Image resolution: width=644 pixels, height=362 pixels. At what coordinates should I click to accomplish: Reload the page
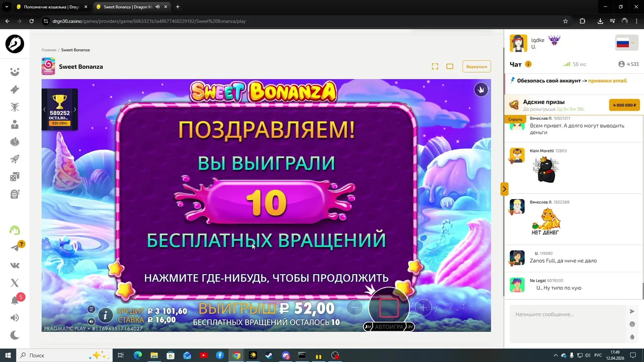tap(31, 21)
